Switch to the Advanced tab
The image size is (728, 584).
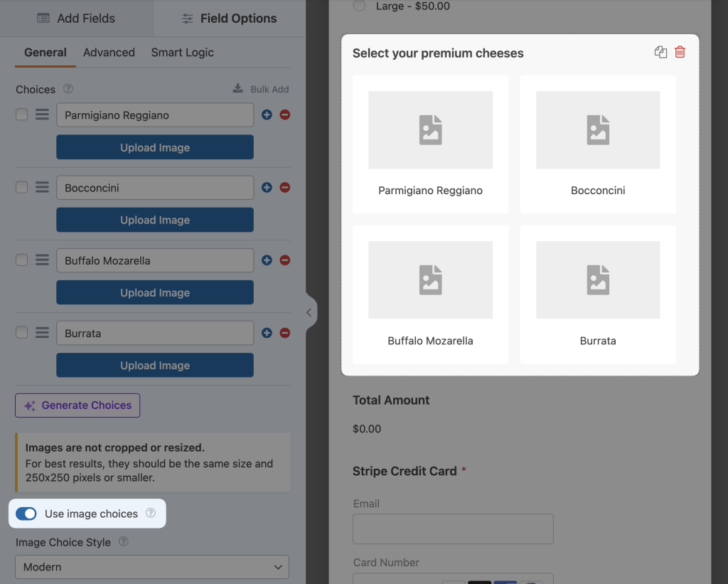pos(109,52)
